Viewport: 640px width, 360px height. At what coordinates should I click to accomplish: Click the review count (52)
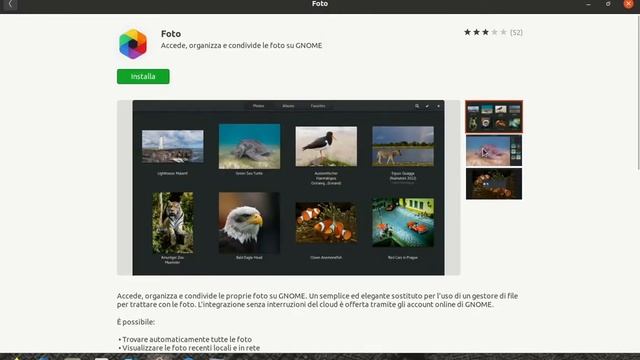coord(516,32)
